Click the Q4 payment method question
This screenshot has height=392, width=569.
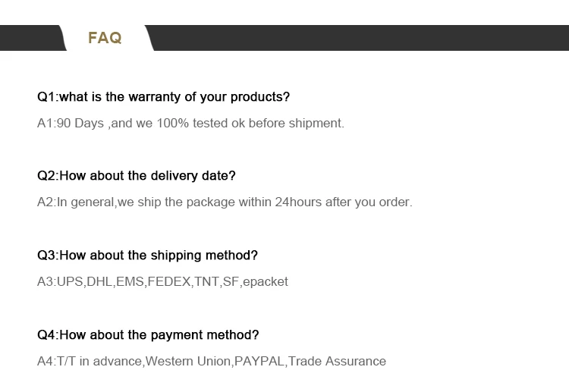148,335
